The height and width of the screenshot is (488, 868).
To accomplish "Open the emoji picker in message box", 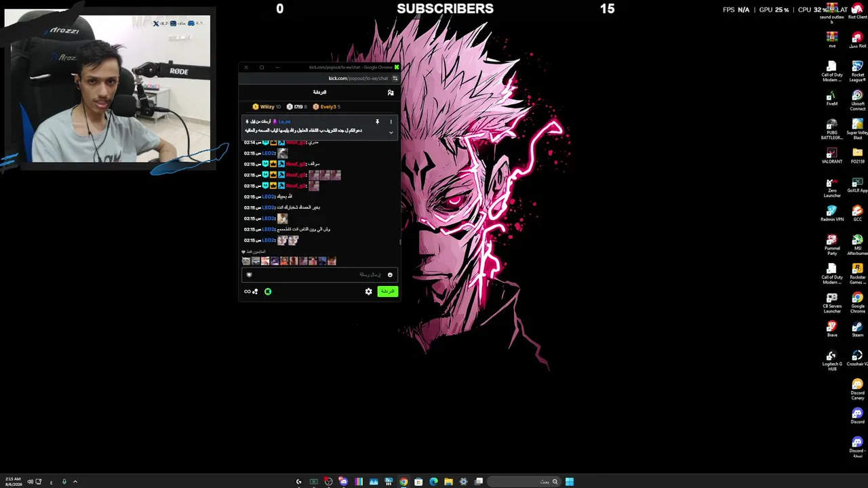I will tap(390, 274).
